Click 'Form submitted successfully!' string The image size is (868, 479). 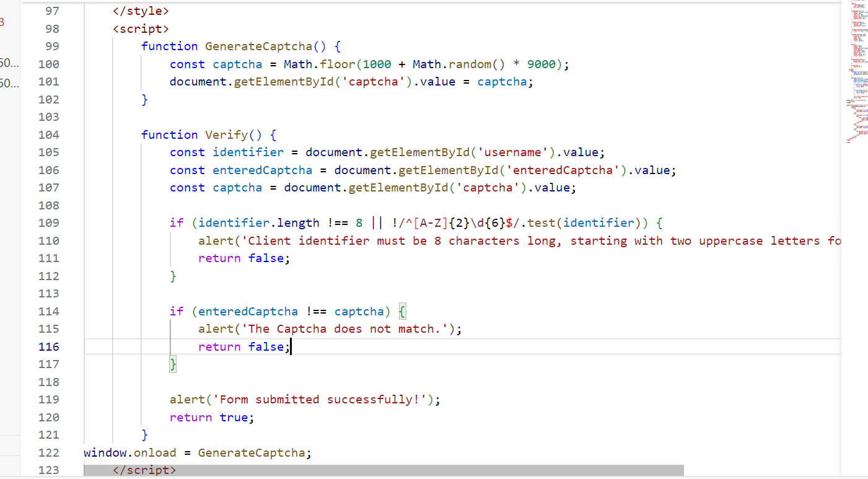pos(323,400)
